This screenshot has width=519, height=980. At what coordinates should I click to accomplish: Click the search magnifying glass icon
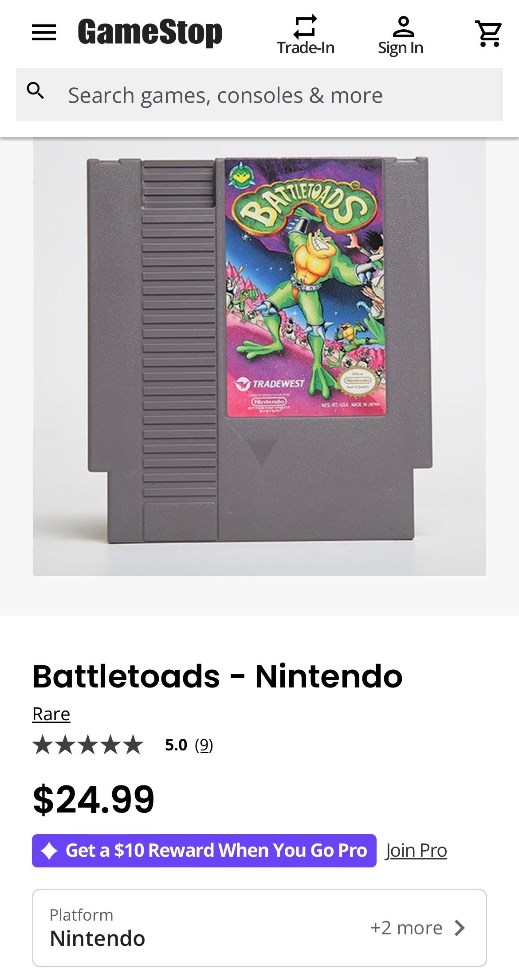click(x=35, y=90)
